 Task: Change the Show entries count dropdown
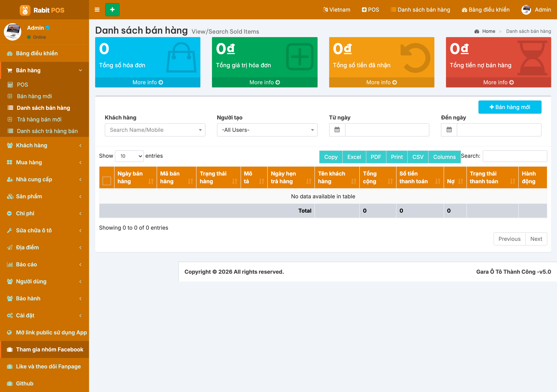(x=129, y=156)
